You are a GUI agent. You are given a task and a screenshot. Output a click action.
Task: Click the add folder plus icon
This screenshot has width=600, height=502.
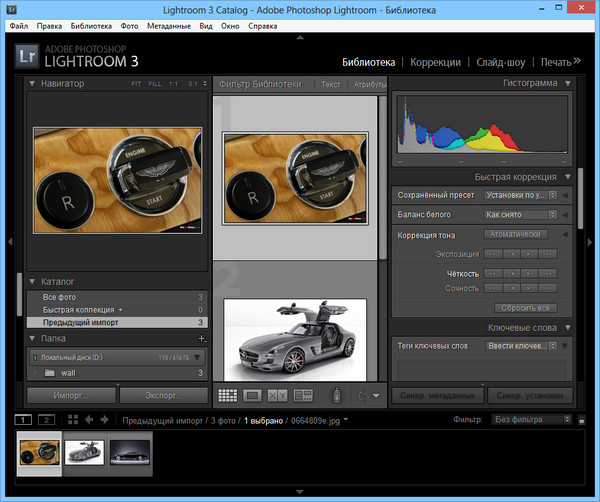pyautogui.click(x=201, y=339)
